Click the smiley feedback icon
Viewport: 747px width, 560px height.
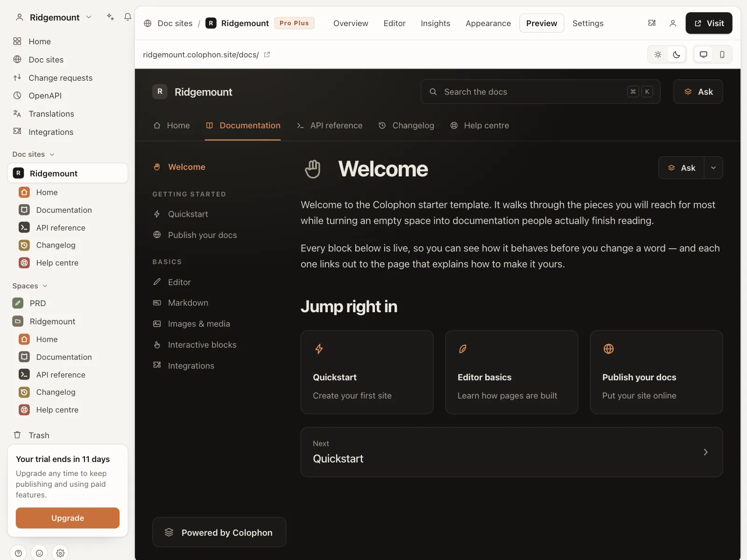click(x=39, y=553)
